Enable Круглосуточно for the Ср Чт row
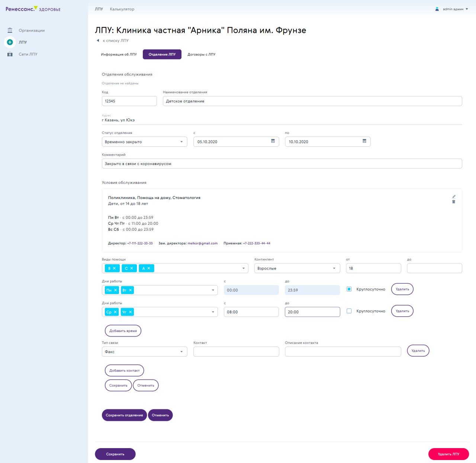 [x=349, y=311]
